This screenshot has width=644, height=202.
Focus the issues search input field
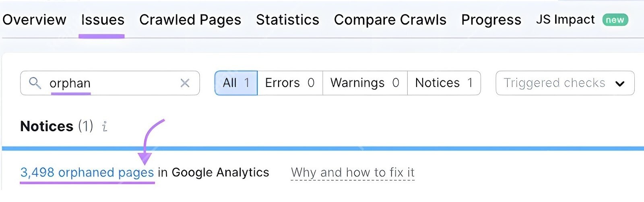[113, 83]
